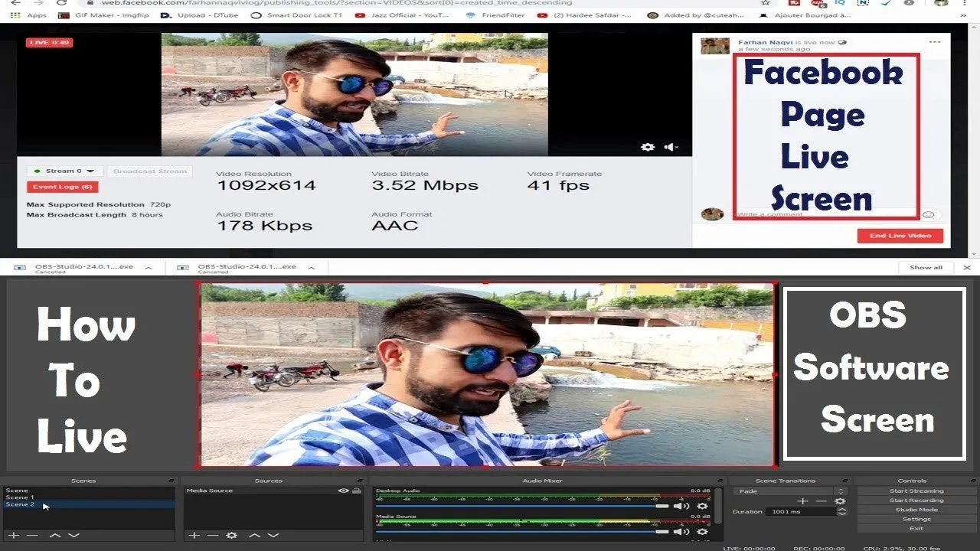Click Exit in OBS Controls
Screen dimensions: 980x551
point(916,528)
